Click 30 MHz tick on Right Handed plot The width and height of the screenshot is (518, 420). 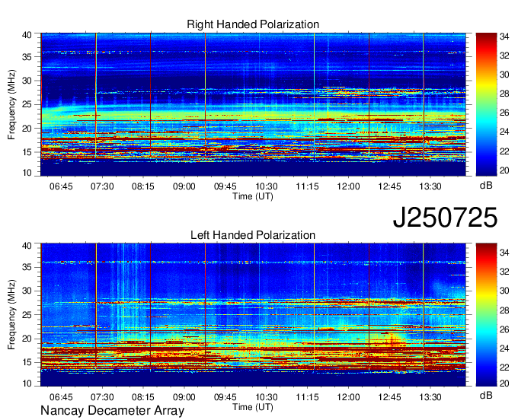pyautogui.click(x=27, y=81)
